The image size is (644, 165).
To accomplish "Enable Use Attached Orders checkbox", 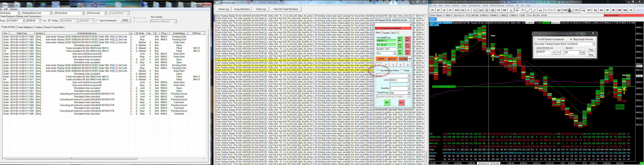I will pos(378,70).
